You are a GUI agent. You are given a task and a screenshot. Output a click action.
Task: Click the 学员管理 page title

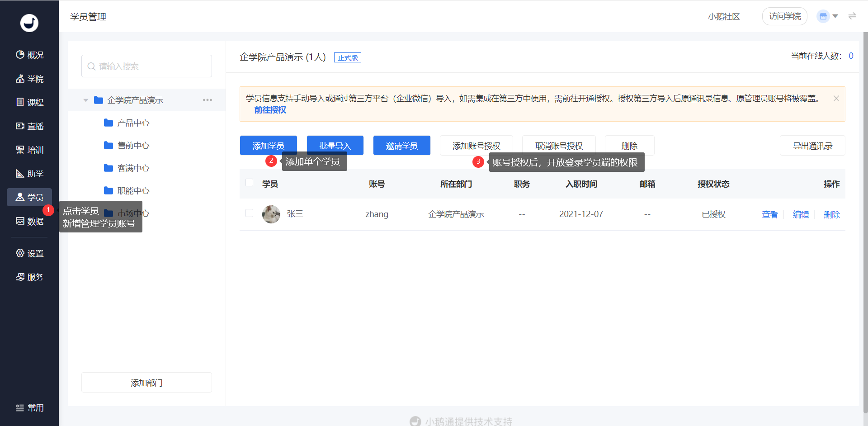tap(88, 17)
